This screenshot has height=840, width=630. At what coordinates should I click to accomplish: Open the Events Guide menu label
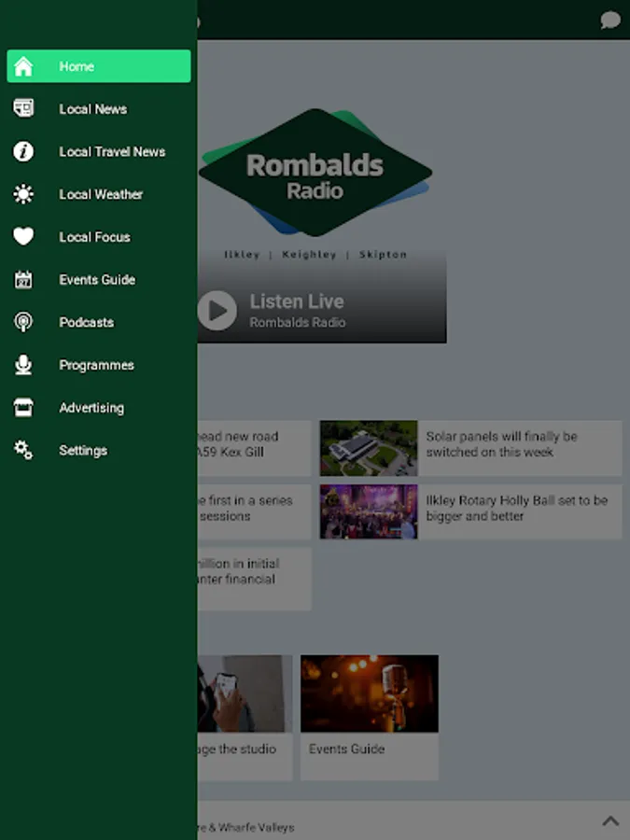(97, 280)
